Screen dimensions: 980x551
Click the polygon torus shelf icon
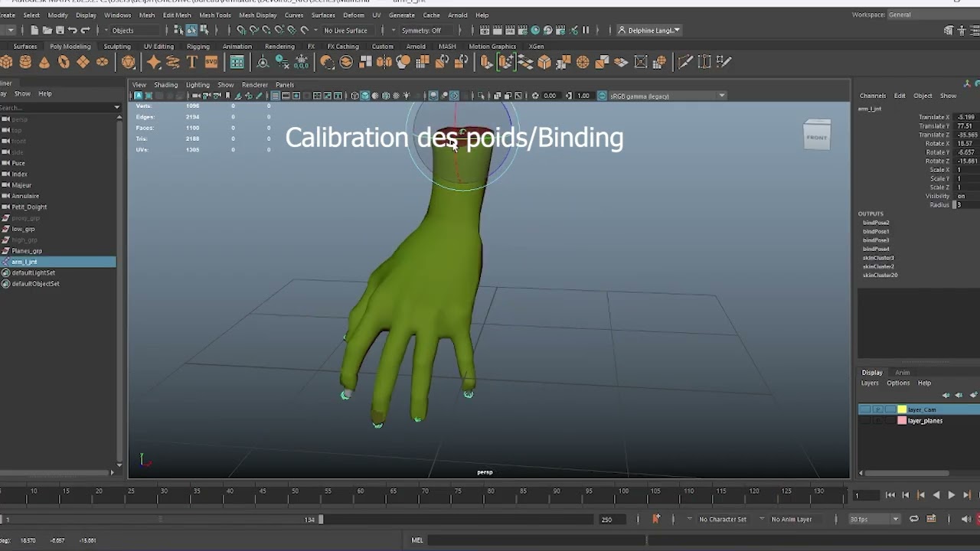(x=64, y=62)
